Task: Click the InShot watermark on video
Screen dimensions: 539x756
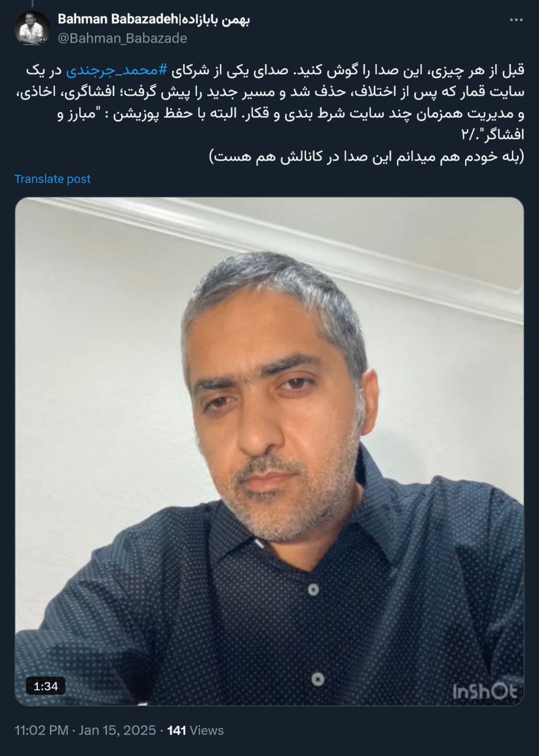Action: coord(485,691)
